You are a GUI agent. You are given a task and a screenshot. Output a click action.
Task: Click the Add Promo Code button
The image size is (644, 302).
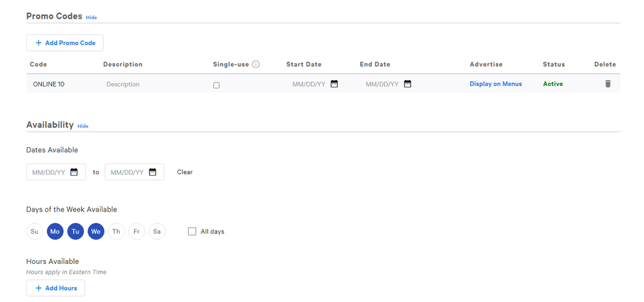(65, 43)
